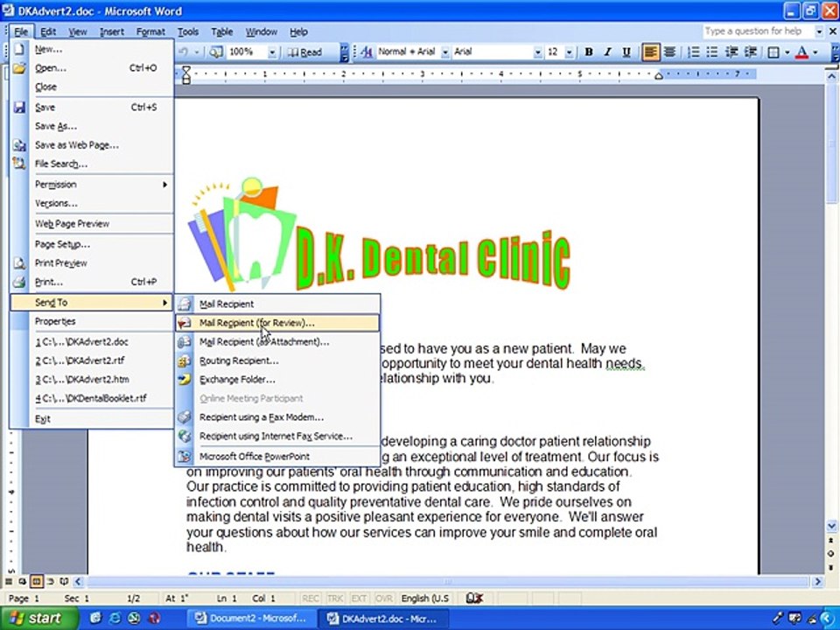This screenshot has width=840, height=630.
Task: Click the Microsoft Office PowerPoint icon
Action: tap(185, 457)
